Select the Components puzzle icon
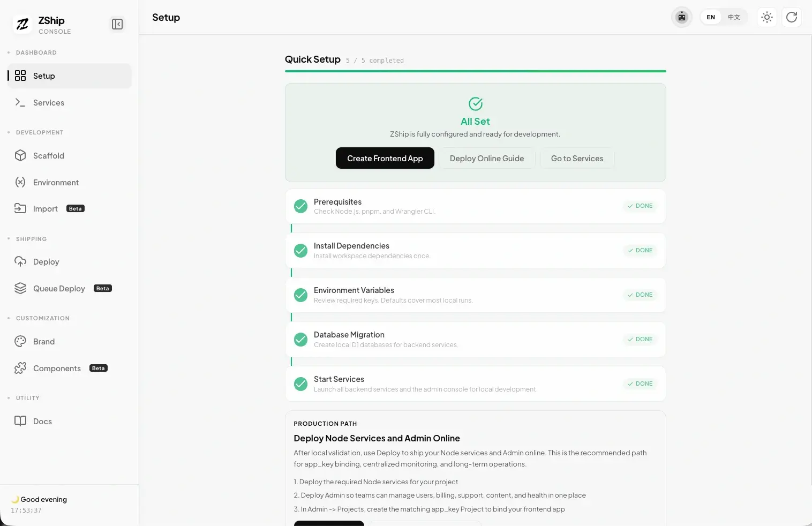 click(20, 368)
